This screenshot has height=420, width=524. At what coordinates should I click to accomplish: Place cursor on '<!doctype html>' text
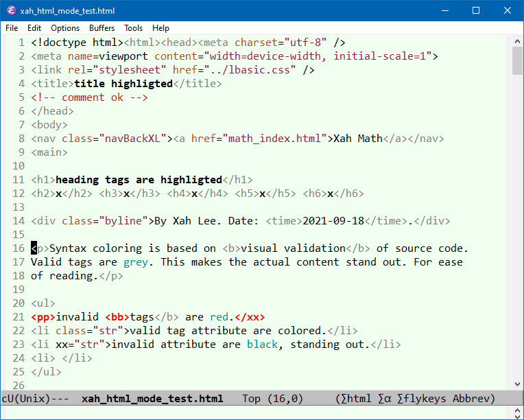pyautogui.click(x=78, y=43)
